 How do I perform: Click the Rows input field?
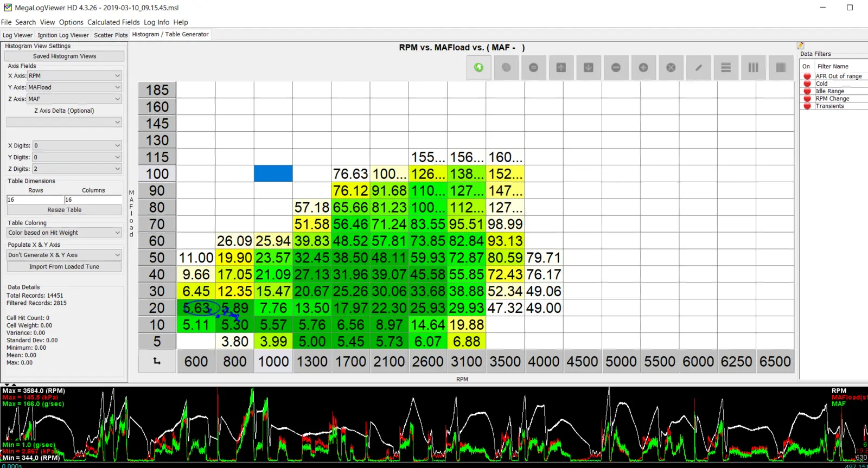click(35, 200)
